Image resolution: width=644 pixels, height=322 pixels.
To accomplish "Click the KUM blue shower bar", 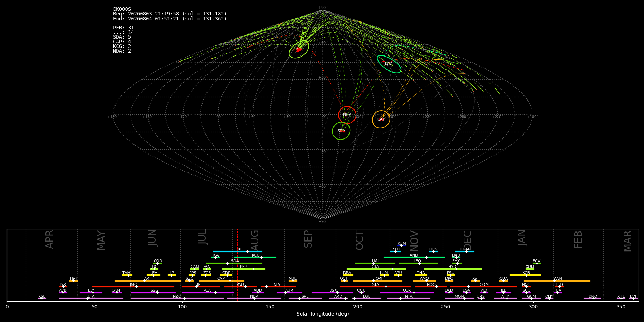I will pyautogui.click(x=402, y=245).
